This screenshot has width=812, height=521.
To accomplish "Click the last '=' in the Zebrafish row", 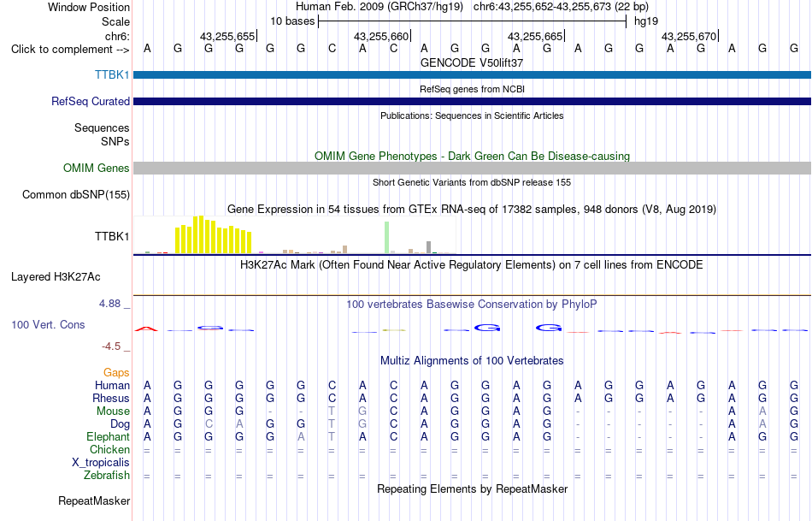I will (x=794, y=477).
